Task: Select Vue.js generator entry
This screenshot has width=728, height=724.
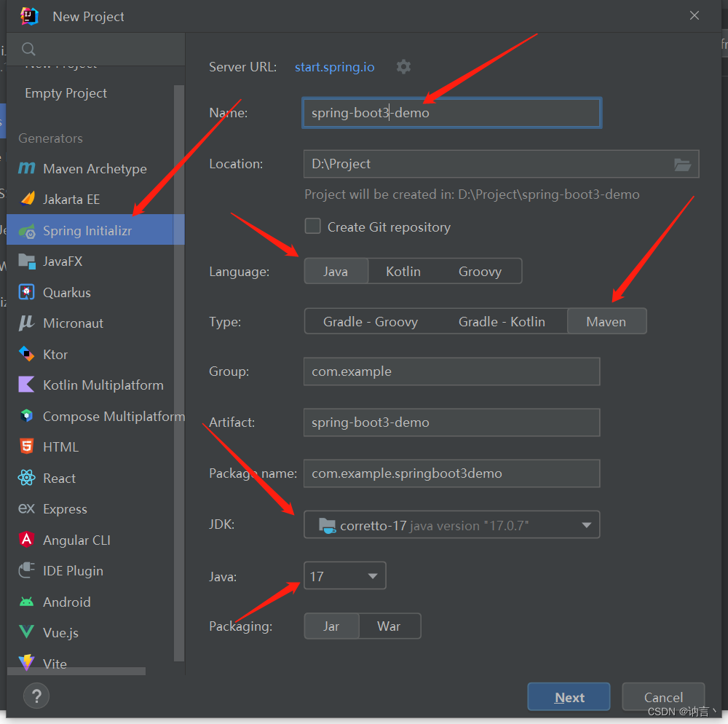Action: coord(60,632)
